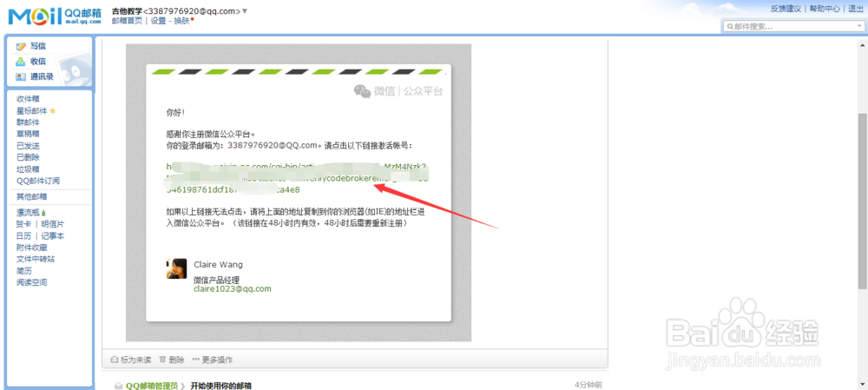Click 反馈建议 feedback link
Screen dimensions: 868x390
pyautogui.click(x=786, y=9)
